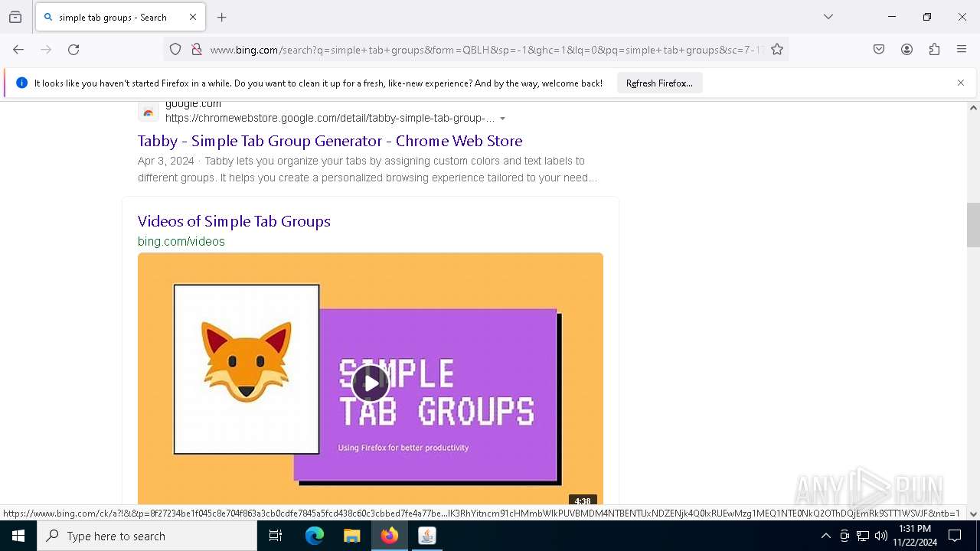Open the Windows Start menu

(18, 536)
